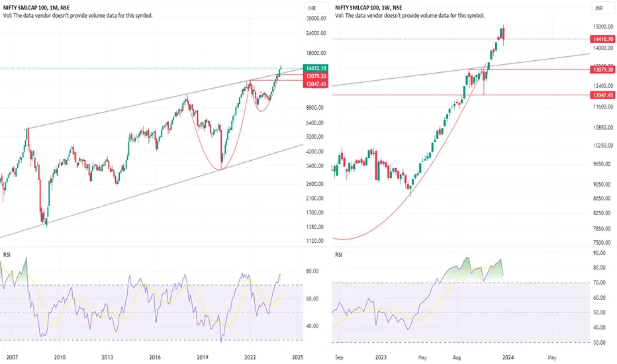Click the 4200.00 price scale value

pos(315,152)
